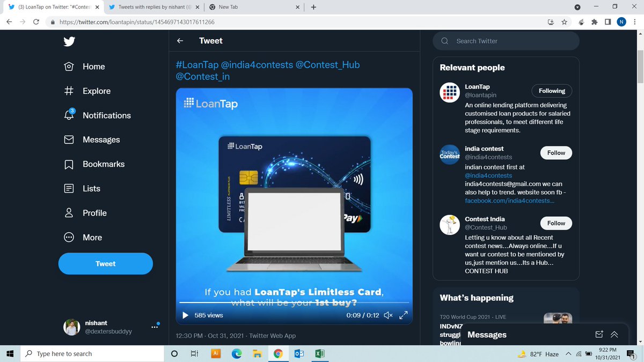Open a new browser tab

click(313, 7)
